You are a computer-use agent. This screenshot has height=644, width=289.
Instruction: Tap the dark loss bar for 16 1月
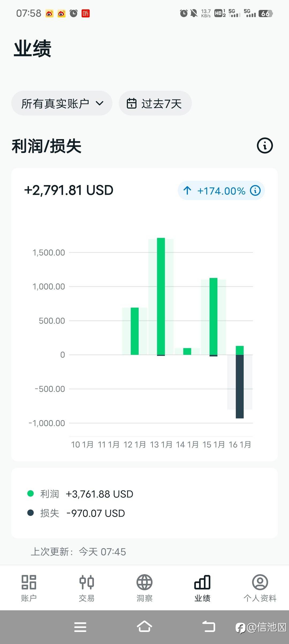(x=239, y=386)
